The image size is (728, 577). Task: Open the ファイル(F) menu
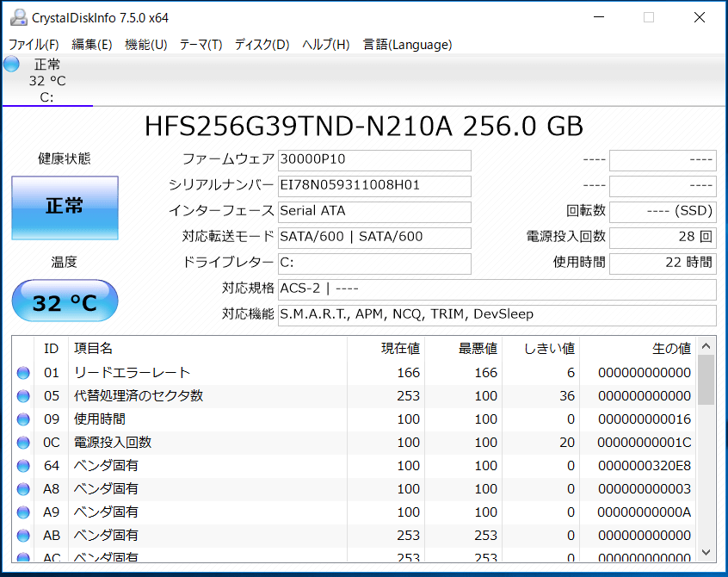[34, 45]
